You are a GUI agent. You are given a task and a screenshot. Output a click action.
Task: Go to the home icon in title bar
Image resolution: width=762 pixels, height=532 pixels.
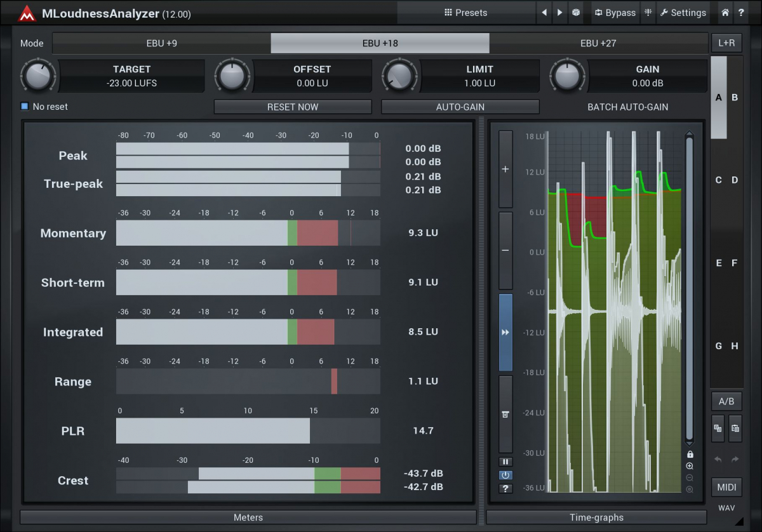(x=725, y=13)
